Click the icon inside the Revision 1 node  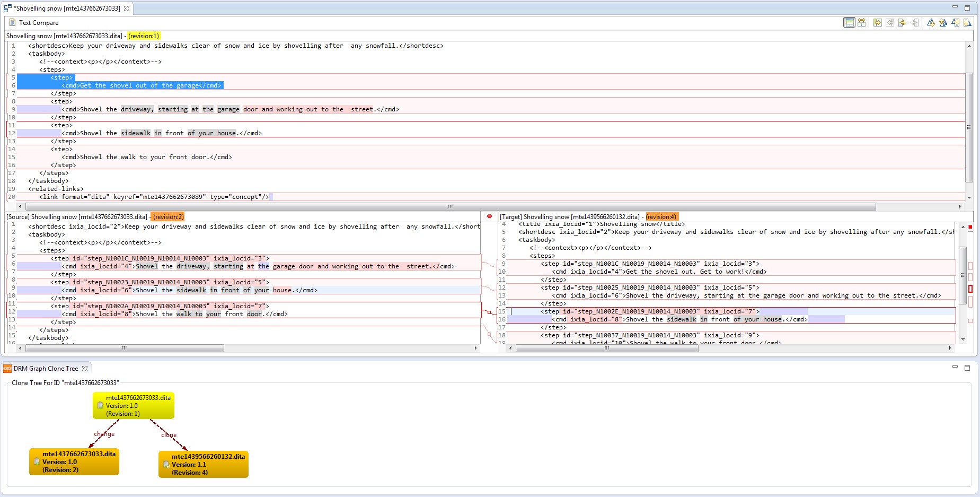point(100,405)
